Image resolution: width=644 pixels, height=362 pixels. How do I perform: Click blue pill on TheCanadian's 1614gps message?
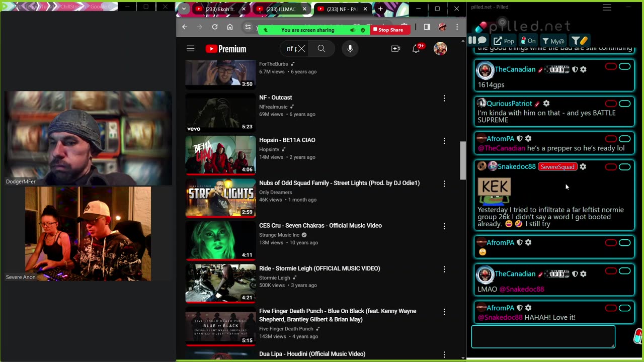(625, 66)
